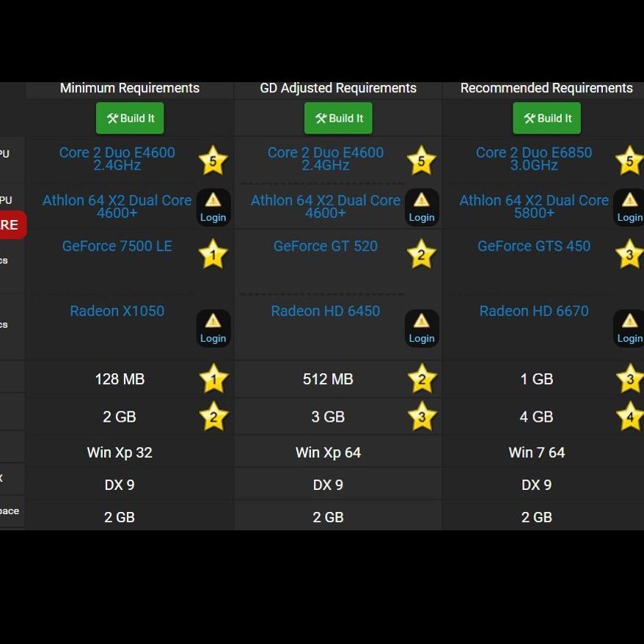Open the GeForce GT 520 graphics card link
Image resolution: width=644 pixels, height=644 pixels.
click(x=326, y=246)
